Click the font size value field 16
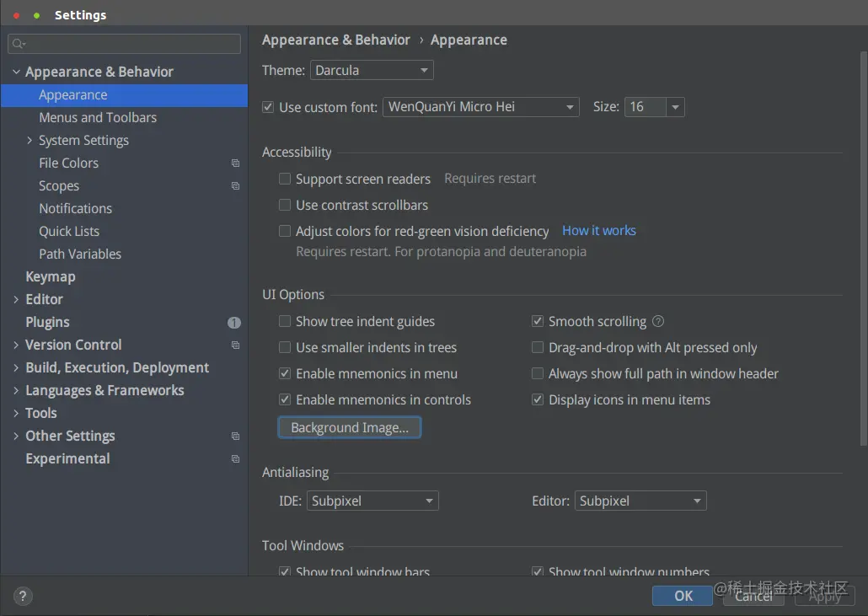Image resolution: width=868 pixels, height=616 pixels. click(x=645, y=107)
